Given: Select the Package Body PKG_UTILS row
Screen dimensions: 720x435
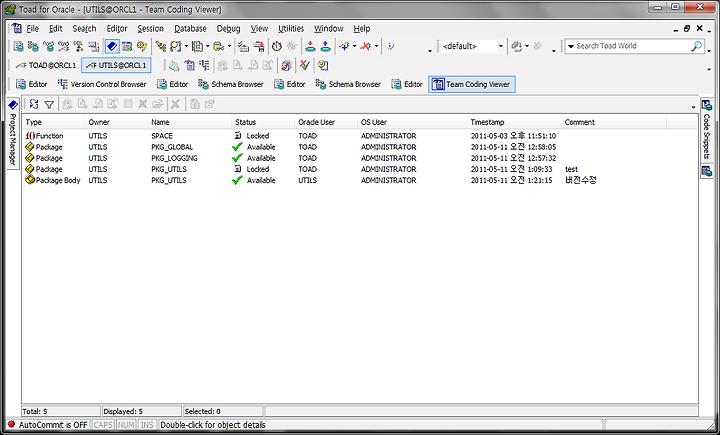Looking at the screenshot, I should 360,180.
